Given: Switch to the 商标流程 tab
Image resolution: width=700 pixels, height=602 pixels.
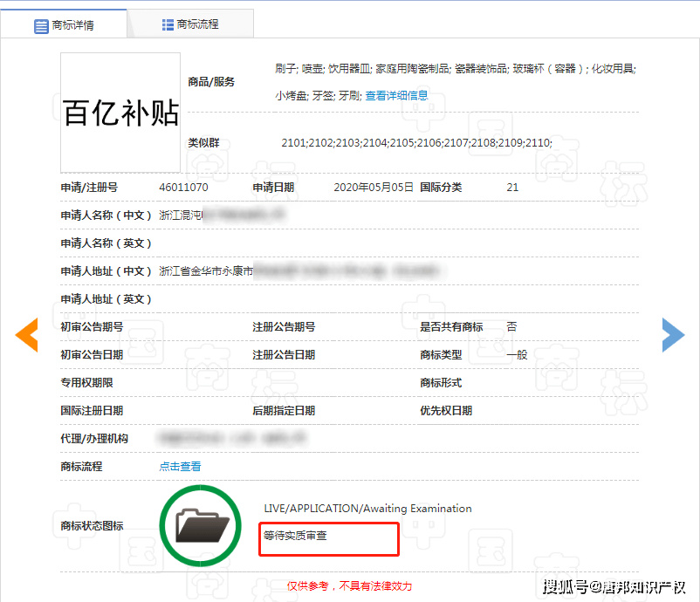Looking at the screenshot, I should point(190,24).
